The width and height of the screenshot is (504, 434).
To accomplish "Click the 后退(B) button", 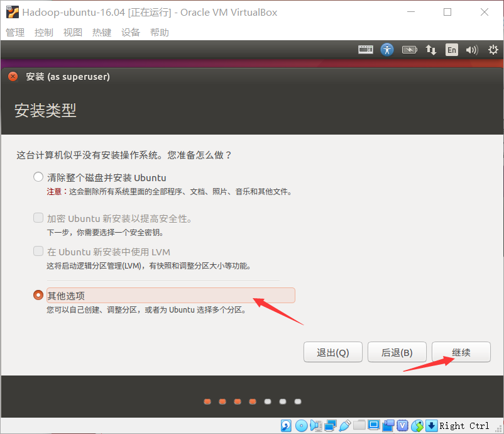I will [397, 352].
